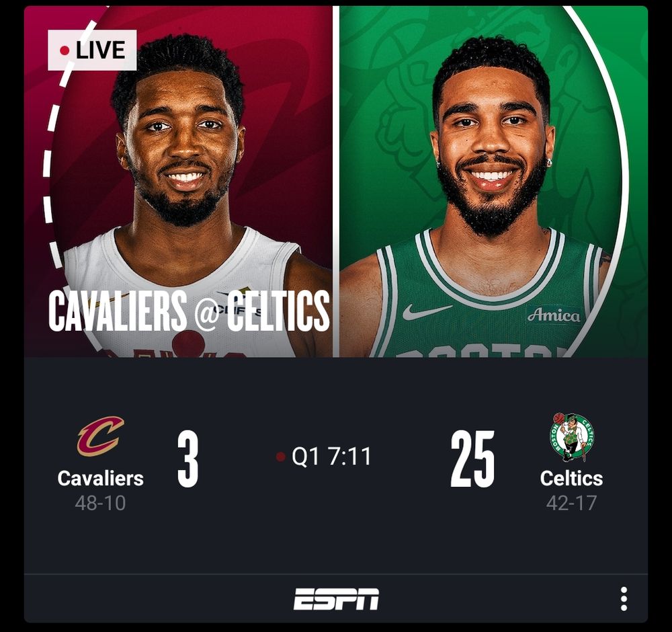Tap the ESPN logo

[336, 598]
